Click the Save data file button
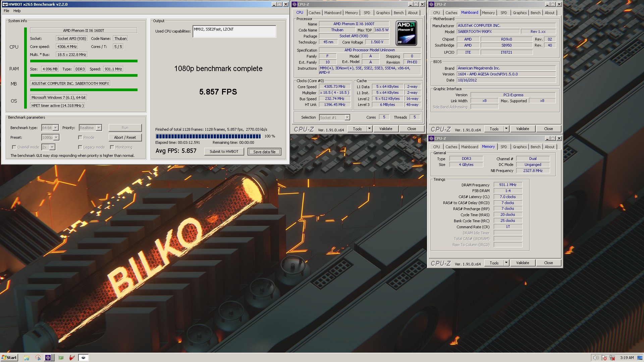This screenshot has height=362, width=644. (264, 152)
